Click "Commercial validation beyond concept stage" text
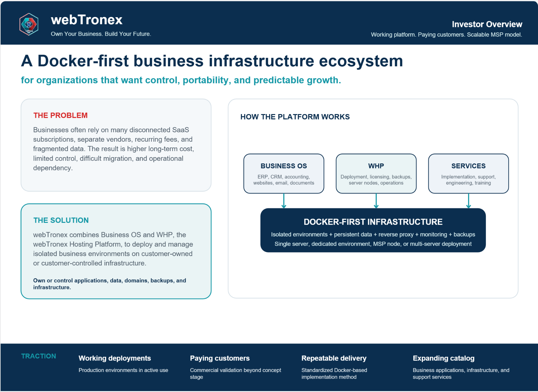538x392 pixels. click(x=236, y=374)
